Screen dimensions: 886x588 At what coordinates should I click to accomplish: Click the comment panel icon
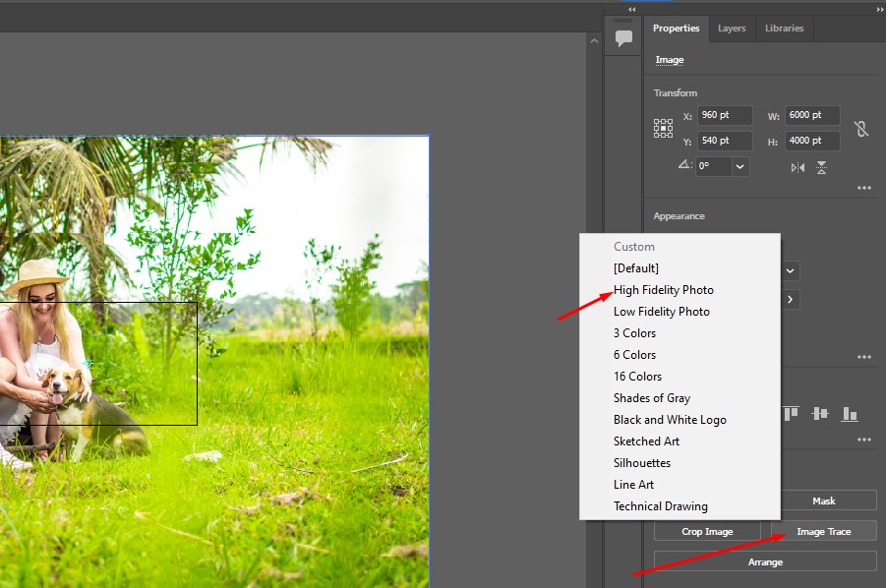pyautogui.click(x=622, y=39)
